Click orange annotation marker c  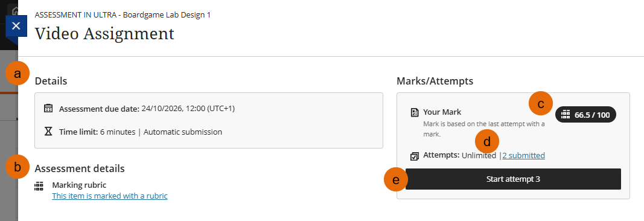pos(541,103)
